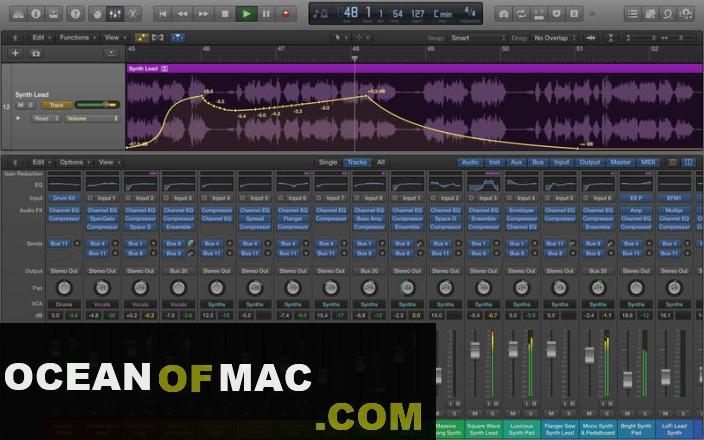The image size is (704, 440).
Task: Click the tuner icon in the control bar
Action: tap(504, 14)
